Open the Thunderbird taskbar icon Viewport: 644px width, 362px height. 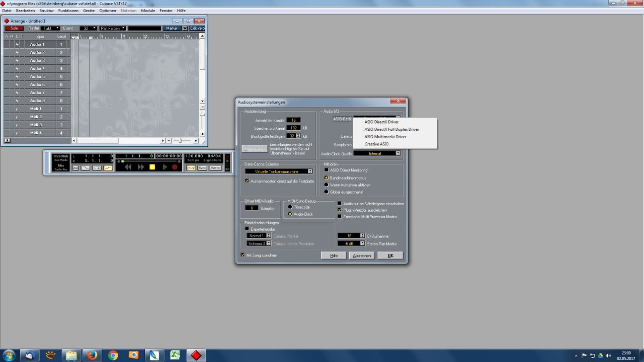point(30,355)
